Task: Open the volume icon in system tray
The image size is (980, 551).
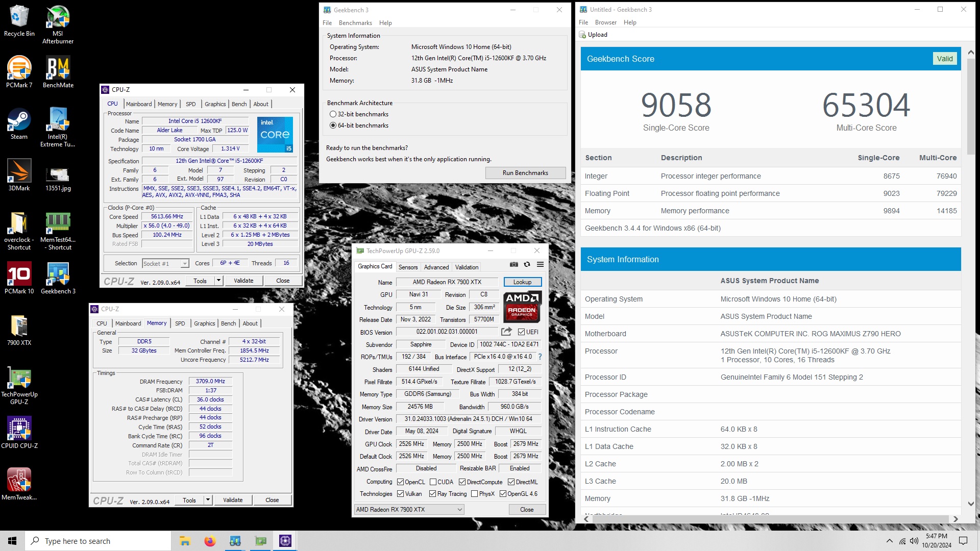Action: (x=914, y=541)
